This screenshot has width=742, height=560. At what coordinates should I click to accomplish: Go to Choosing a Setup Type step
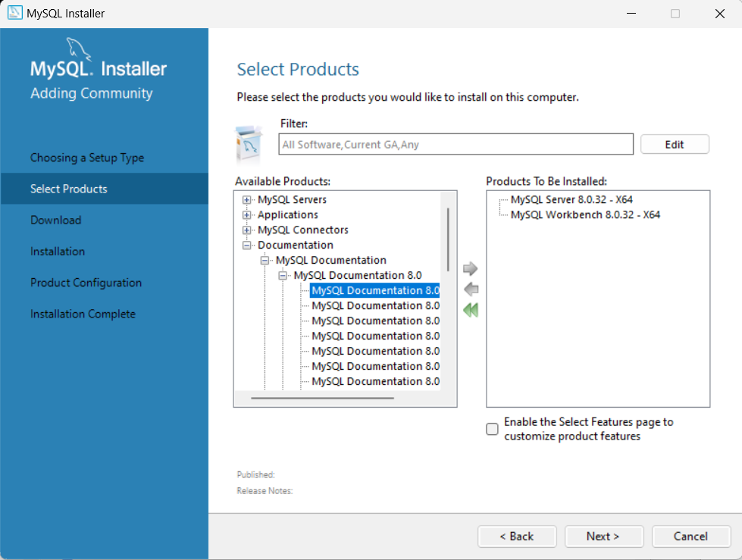pos(87,158)
